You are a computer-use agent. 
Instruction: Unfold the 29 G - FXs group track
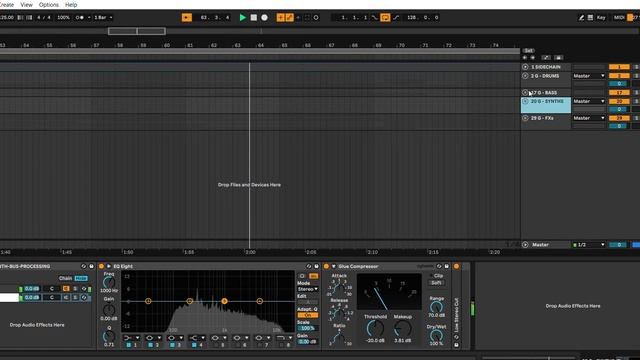coord(525,118)
